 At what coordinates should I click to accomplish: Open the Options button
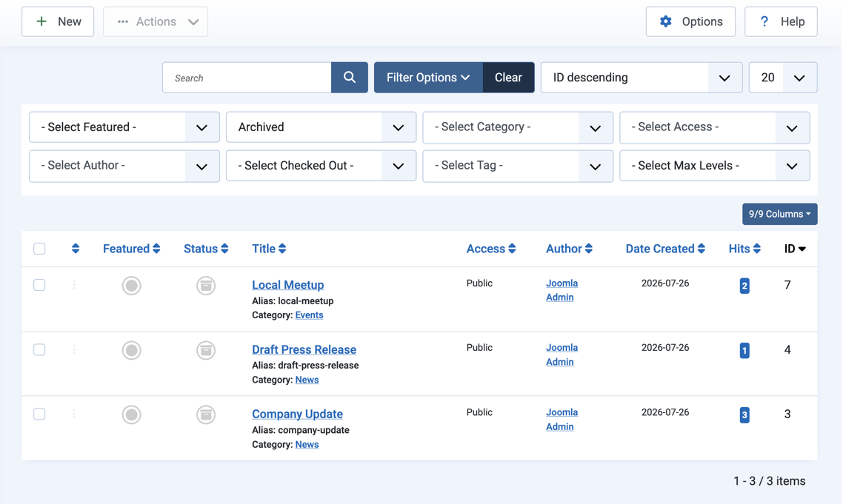[690, 21]
